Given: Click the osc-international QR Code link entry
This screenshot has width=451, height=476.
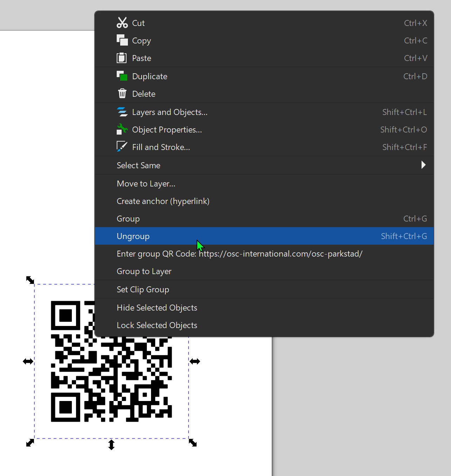Looking at the screenshot, I should [239, 253].
